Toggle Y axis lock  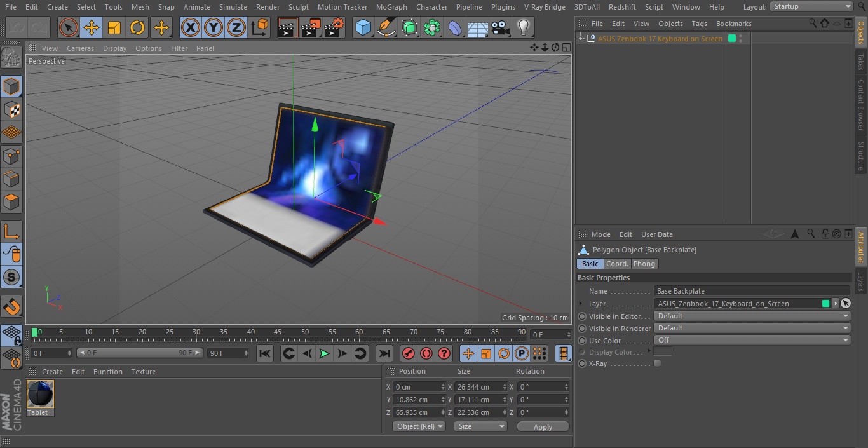point(214,27)
